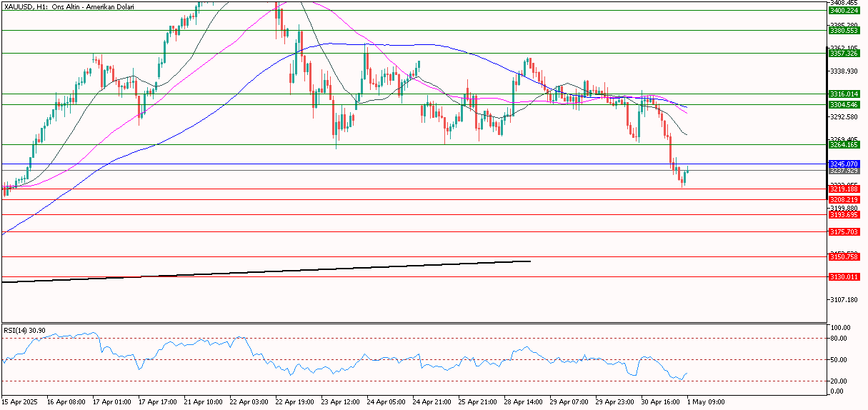Click the 23 Apr 12:00 time label
Screen dimensions: 868x410
click(339, 402)
